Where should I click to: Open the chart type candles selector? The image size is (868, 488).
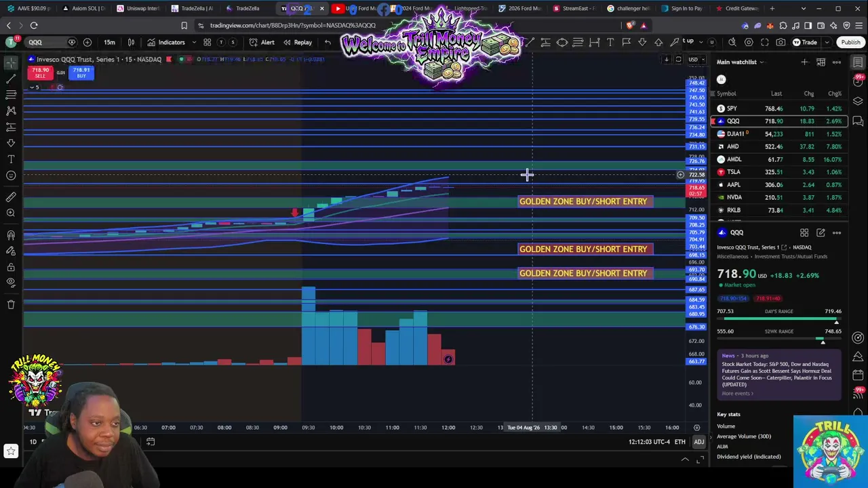click(x=131, y=42)
